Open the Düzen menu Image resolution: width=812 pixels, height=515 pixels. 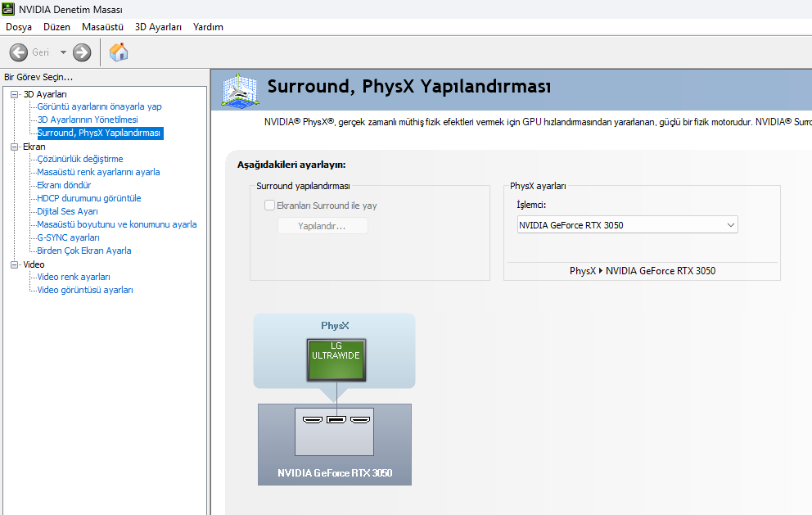point(56,27)
